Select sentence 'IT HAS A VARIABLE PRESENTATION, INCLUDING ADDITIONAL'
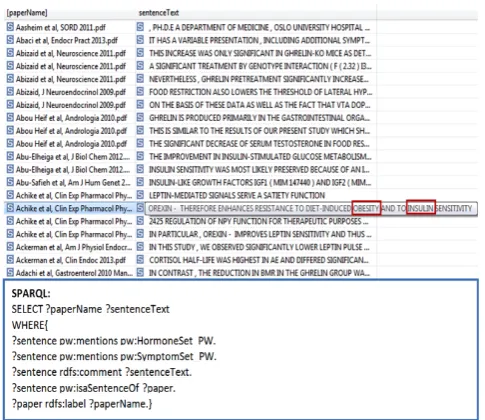 260,40
